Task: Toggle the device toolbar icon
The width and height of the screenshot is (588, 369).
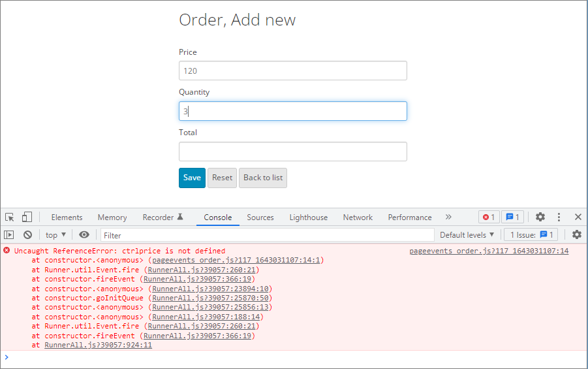Action: point(27,217)
